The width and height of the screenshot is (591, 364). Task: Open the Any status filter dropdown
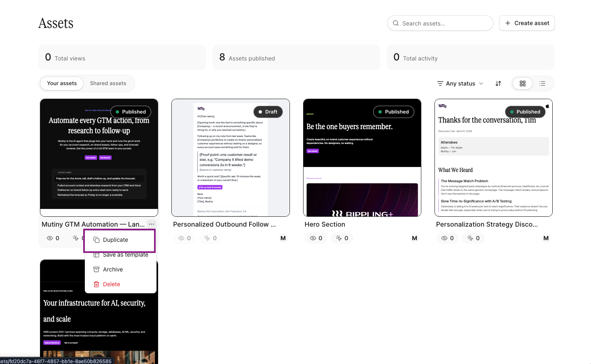(460, 83)
